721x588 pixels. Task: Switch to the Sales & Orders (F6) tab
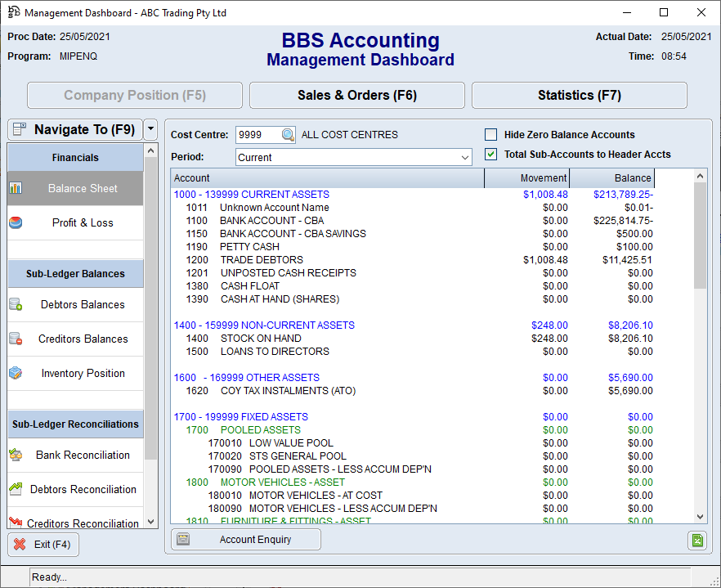356,95
